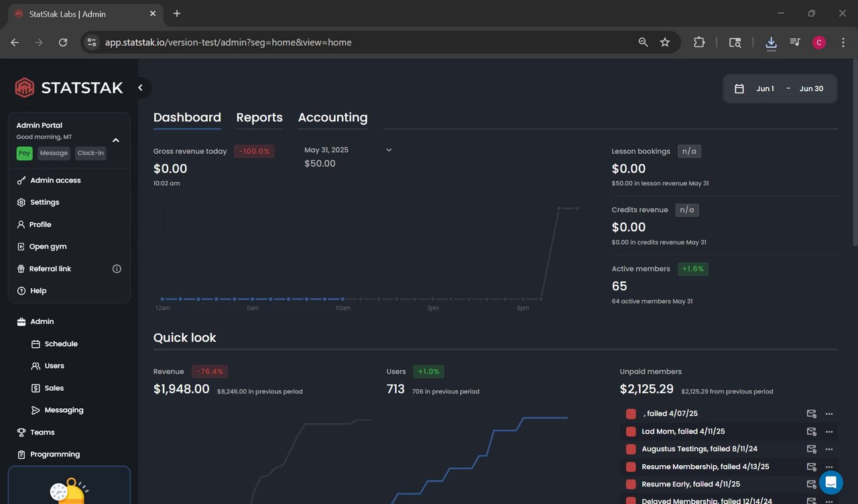Open more options for Resume Membership
858x504 pixels.
click(x=829, y=466)
